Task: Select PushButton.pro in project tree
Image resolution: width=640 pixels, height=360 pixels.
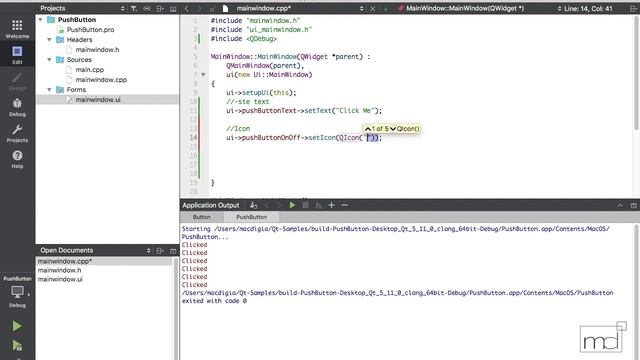Action: 90,30
